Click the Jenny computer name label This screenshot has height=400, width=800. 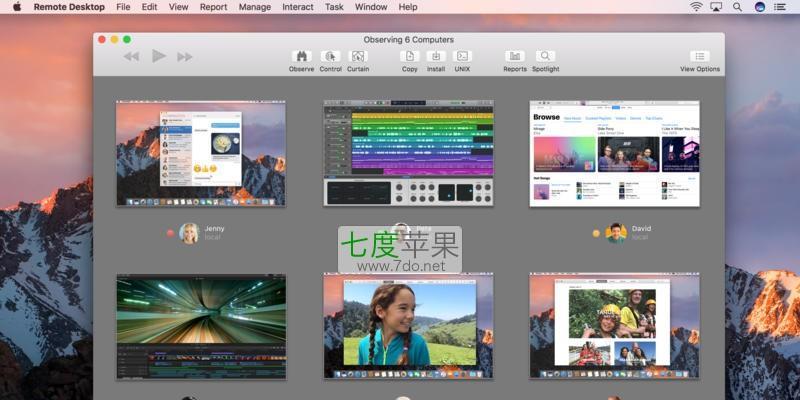214,229
